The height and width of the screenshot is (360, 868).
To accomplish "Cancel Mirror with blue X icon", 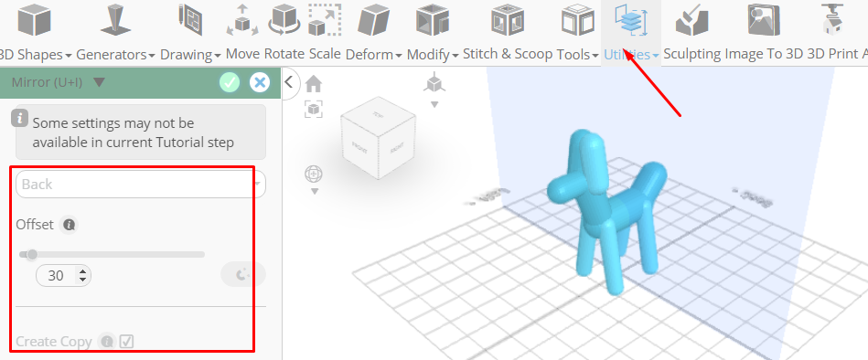I will coord(259,83).
